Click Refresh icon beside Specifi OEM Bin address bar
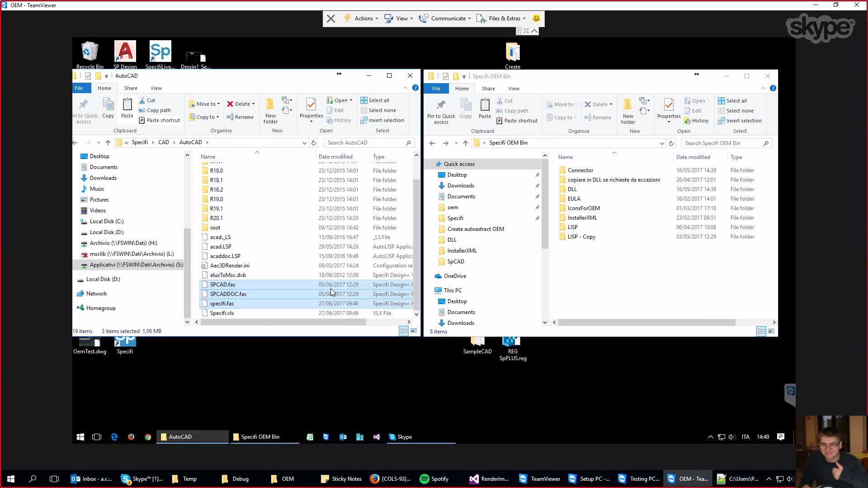 [671, 143]
